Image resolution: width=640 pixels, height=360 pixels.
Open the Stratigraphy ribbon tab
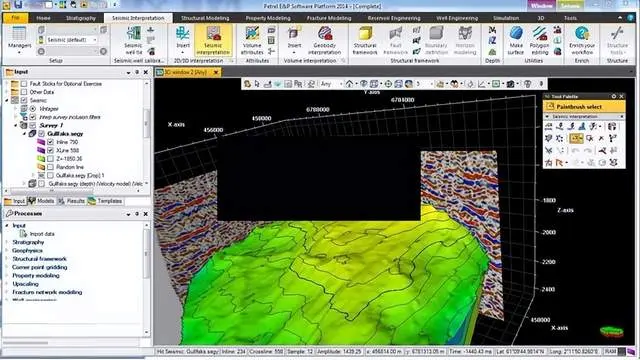coord(81,18)
